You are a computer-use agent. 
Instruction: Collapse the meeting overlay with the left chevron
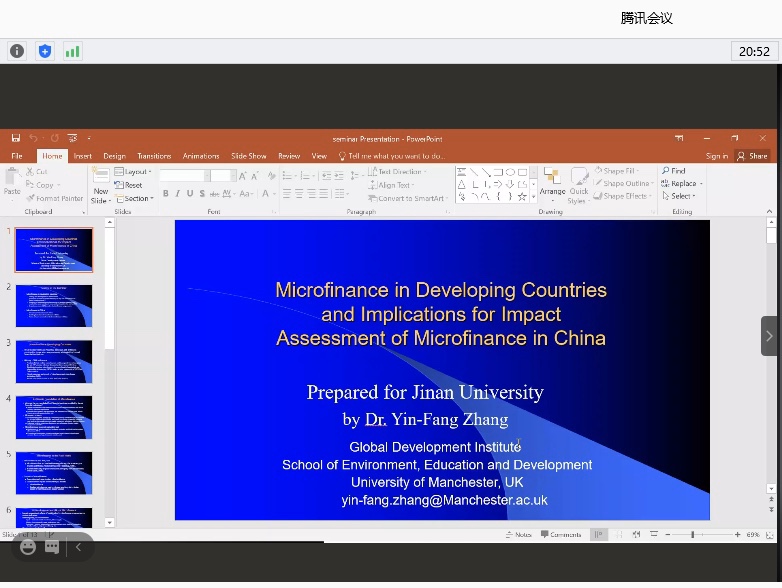[78, 547]
